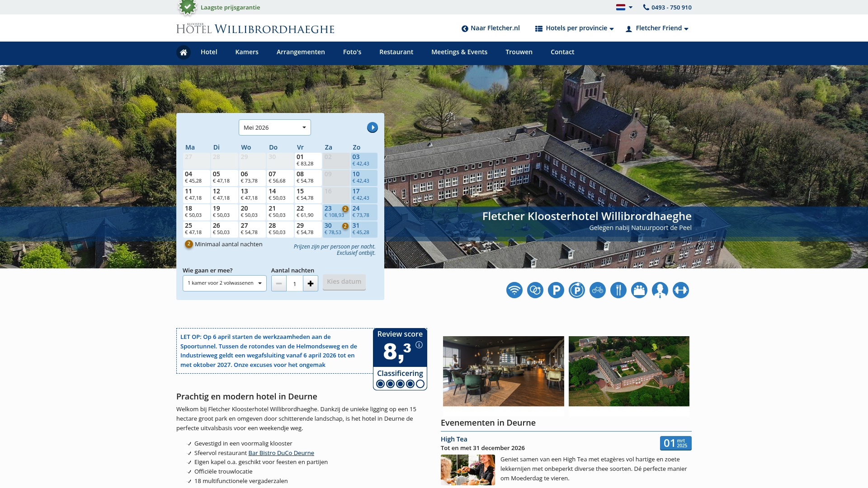Click the meeting rooms group icon

tap(639, 290)
